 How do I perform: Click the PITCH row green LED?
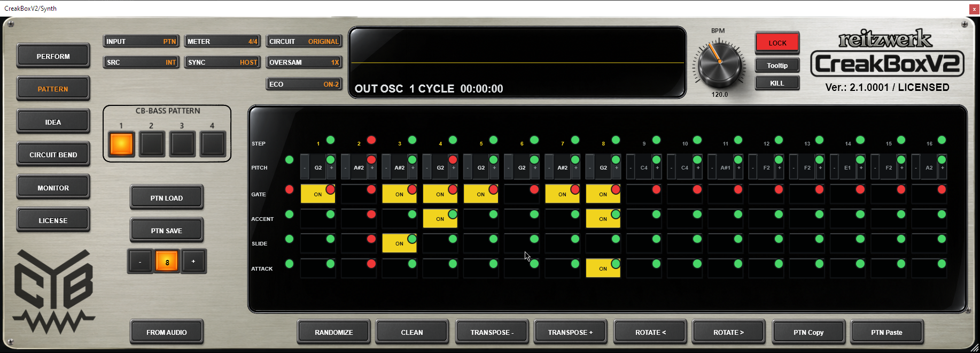coord(289,160)
